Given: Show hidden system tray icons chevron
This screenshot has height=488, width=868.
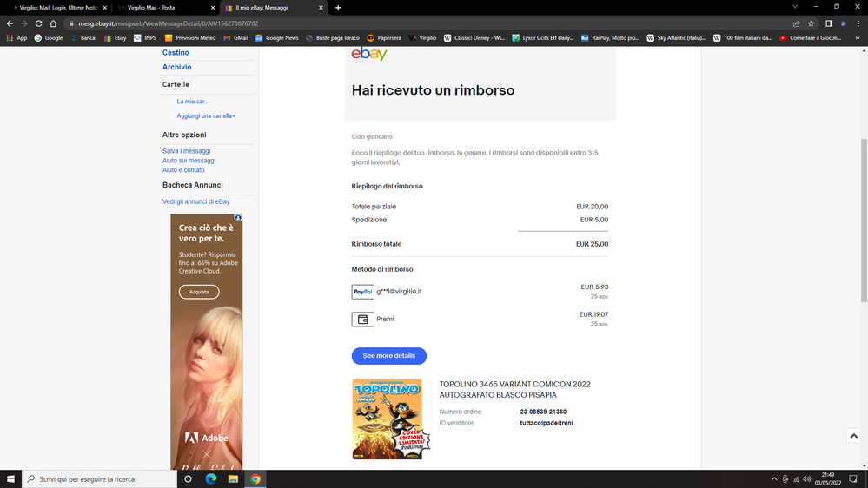Looking at the screenshot, I should (774, 479).
